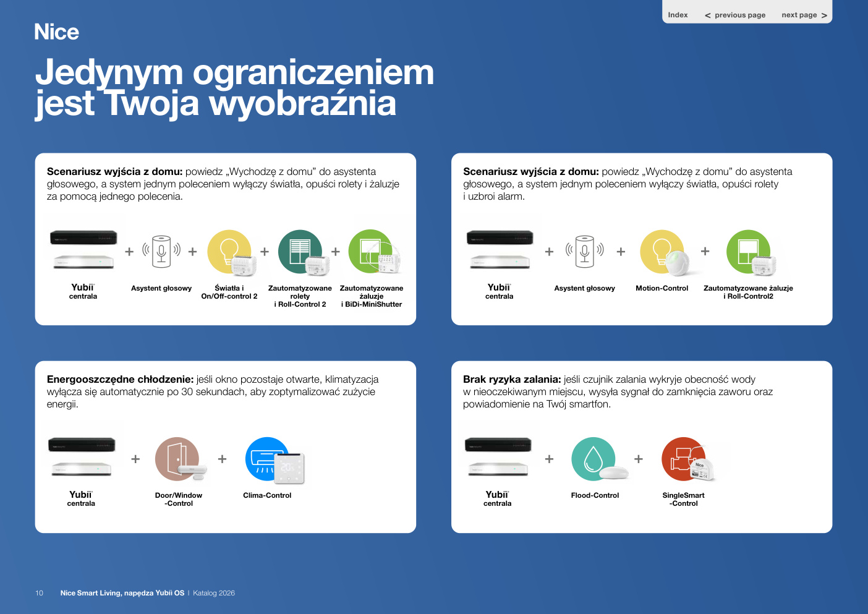Screen dimensions: 868x614
Task: Click the "Flood-Control" label
Action: pyautogui.click(x=595, y=495)
